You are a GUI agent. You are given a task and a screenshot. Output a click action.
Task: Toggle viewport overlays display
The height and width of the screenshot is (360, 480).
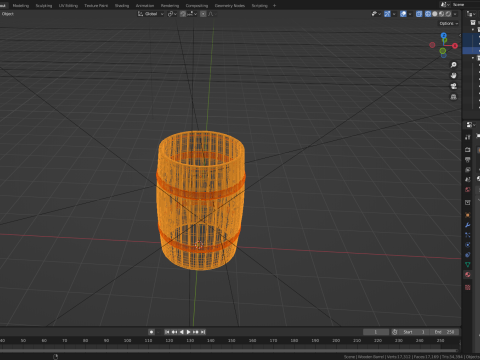tap(403, 14)
